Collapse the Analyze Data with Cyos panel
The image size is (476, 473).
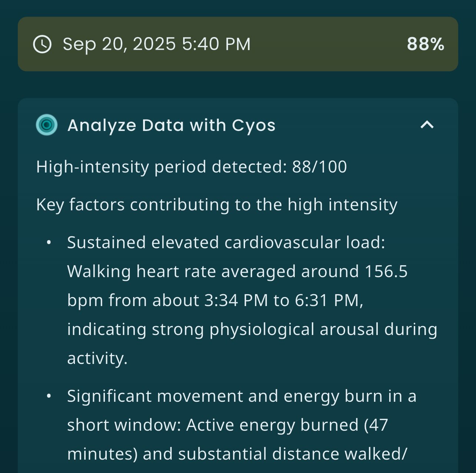(x=427, y=125)
